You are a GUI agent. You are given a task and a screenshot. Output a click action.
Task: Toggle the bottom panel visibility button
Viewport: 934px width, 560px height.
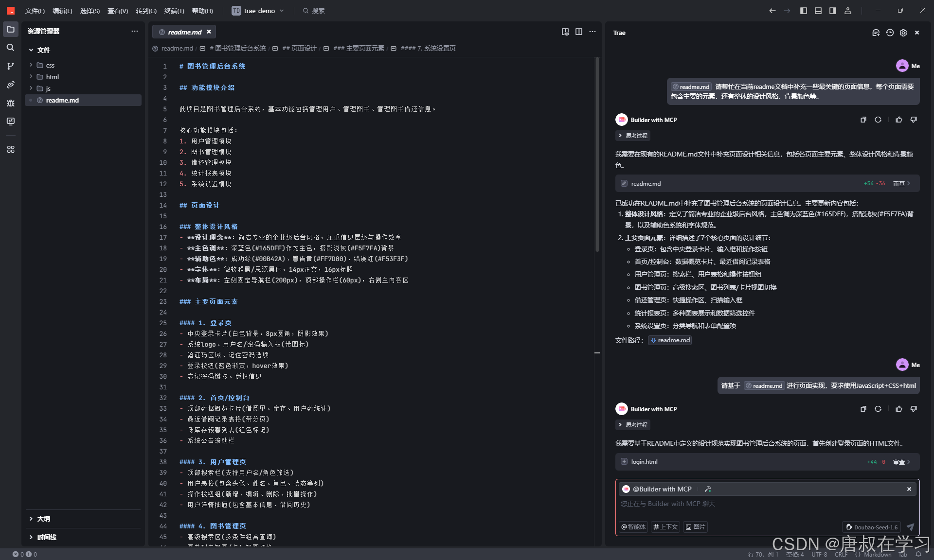[818, 10]
